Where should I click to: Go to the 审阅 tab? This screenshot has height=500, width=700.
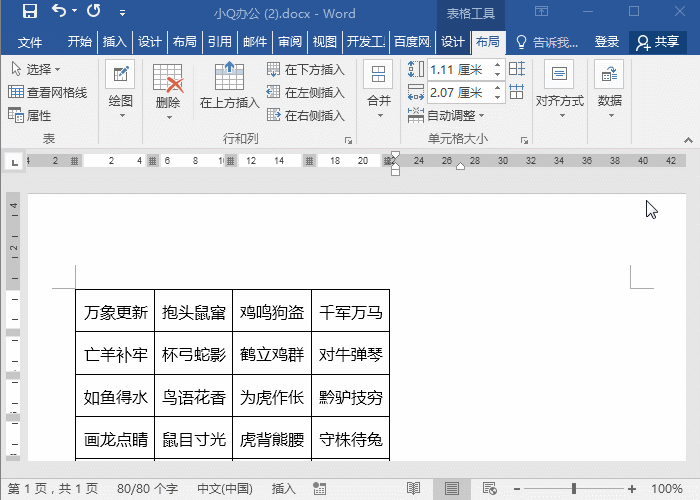[290, 42]
